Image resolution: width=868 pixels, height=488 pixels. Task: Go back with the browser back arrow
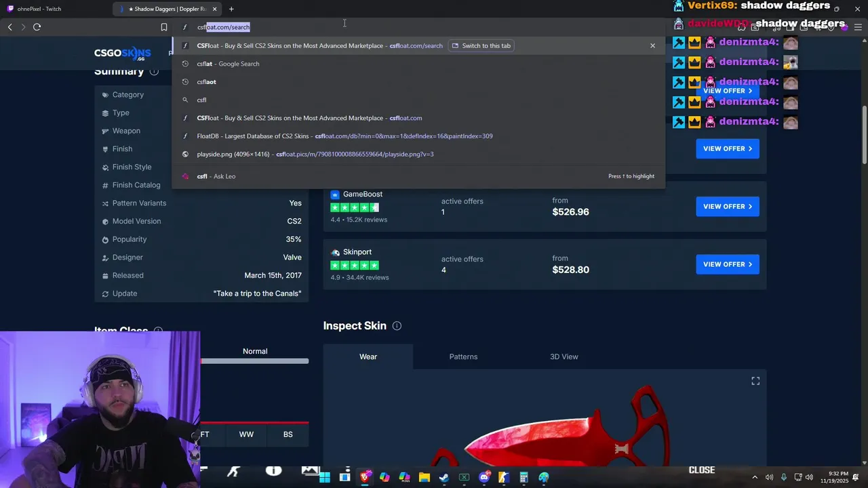point(9,27)
